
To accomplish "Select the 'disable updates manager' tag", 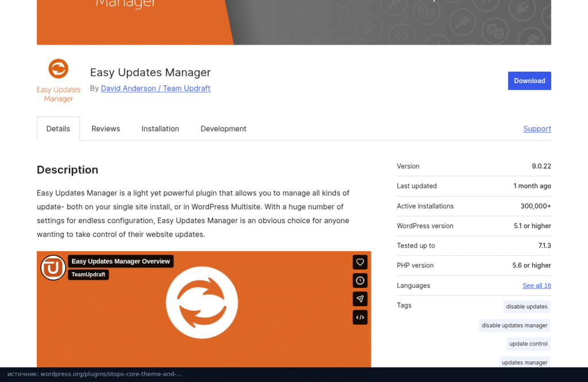I will point(514,325).
